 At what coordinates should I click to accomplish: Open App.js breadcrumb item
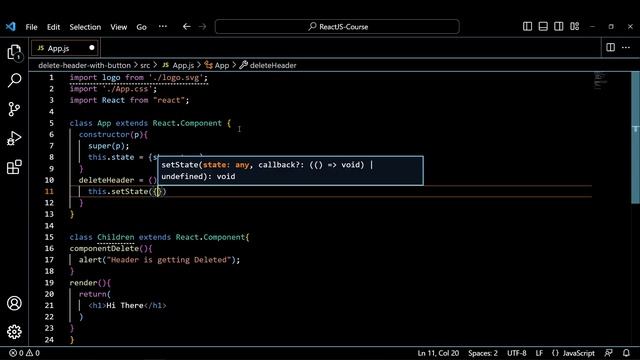coord(178,65)
